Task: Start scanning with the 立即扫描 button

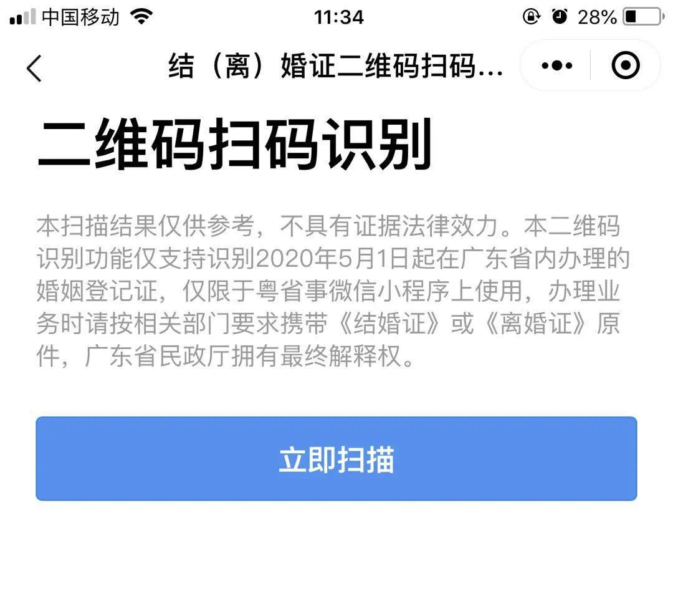Action: pyautogui.click(x=336, y=458)
